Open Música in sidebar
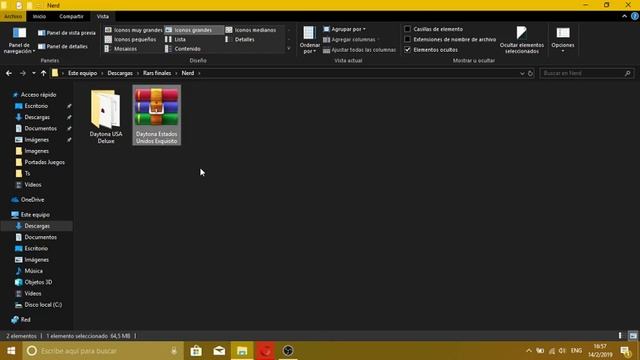The image size is (640, 360). (29, 271)
